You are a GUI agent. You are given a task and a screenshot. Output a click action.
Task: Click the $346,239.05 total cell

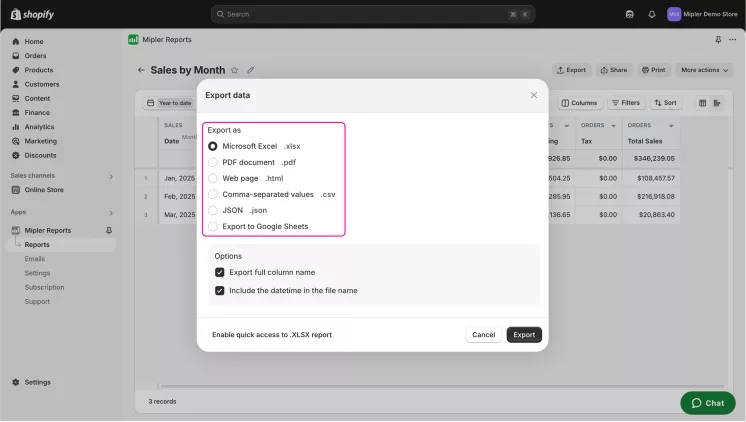tap(654, 158)
